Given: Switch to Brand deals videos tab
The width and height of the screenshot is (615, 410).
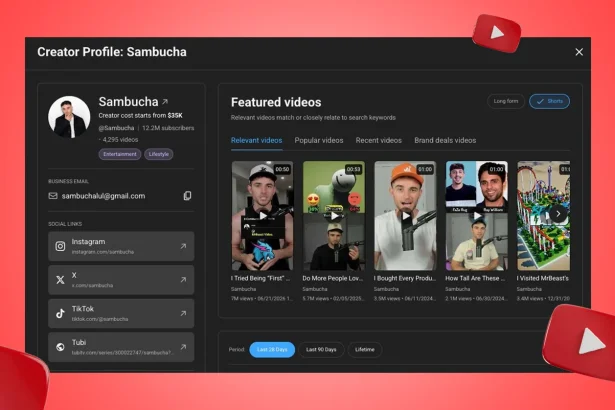Looking at the screenshot, I should 445,140.
